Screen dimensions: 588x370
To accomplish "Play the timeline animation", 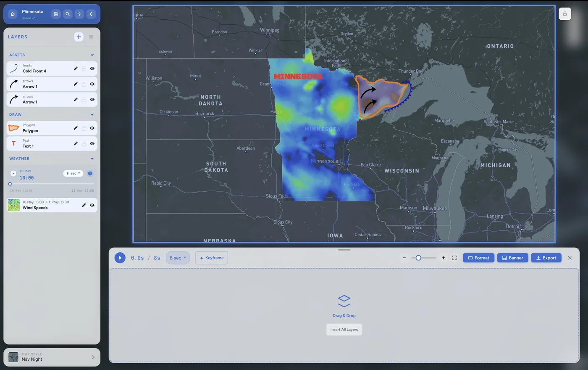I will 120,258.
